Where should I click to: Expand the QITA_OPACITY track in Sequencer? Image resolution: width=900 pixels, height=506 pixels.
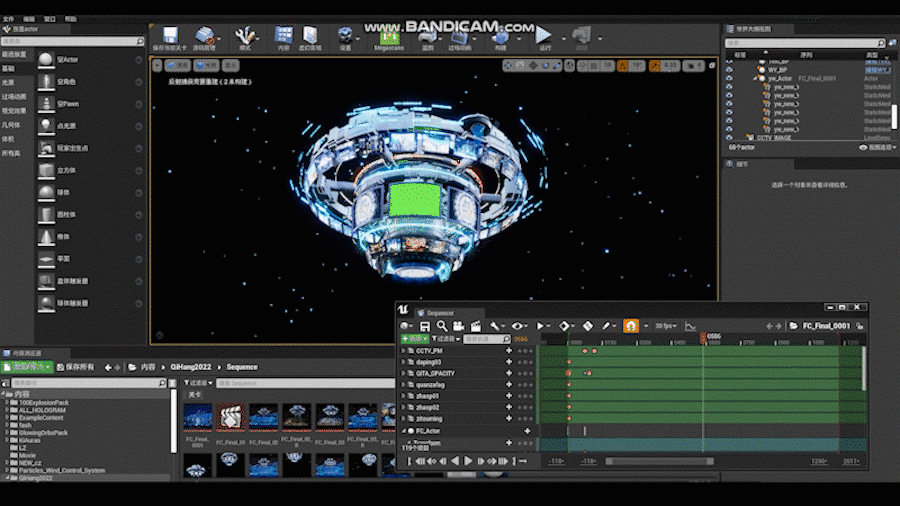point(403,373)
